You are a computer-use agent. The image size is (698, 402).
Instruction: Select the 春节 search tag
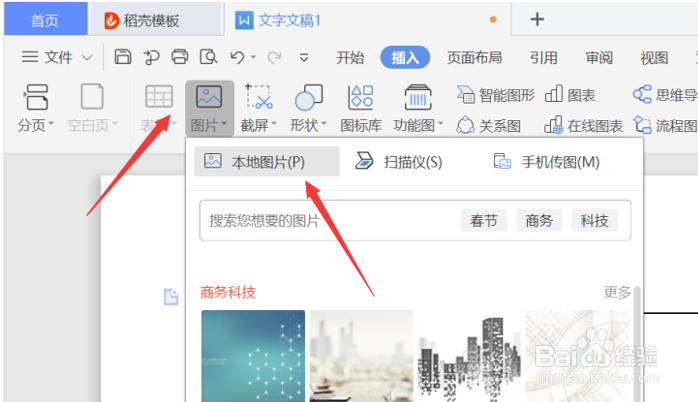[483, 220]
